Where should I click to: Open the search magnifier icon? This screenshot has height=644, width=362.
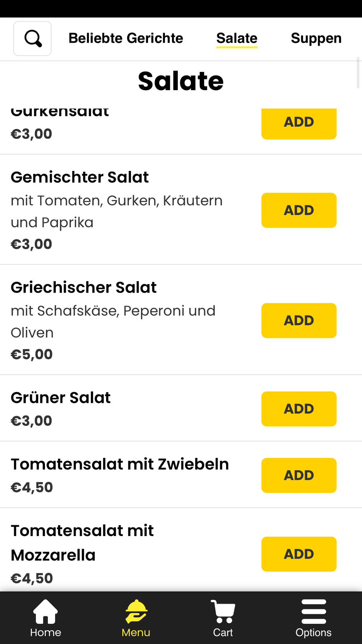point(33,38)
